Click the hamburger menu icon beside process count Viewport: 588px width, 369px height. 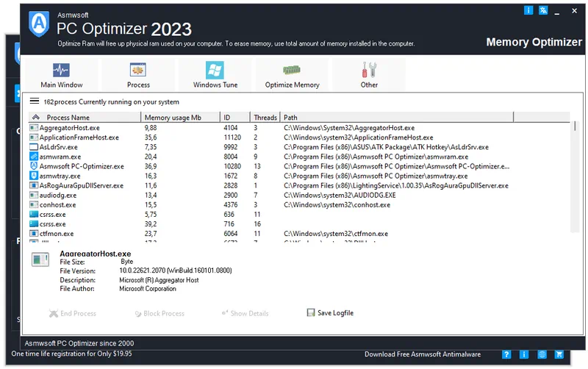(35, 101)
